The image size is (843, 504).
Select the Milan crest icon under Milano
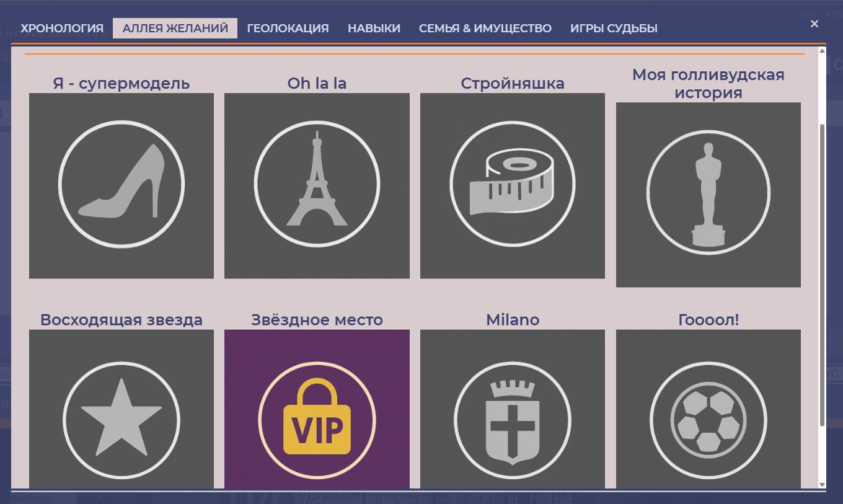tap(512, 419)
